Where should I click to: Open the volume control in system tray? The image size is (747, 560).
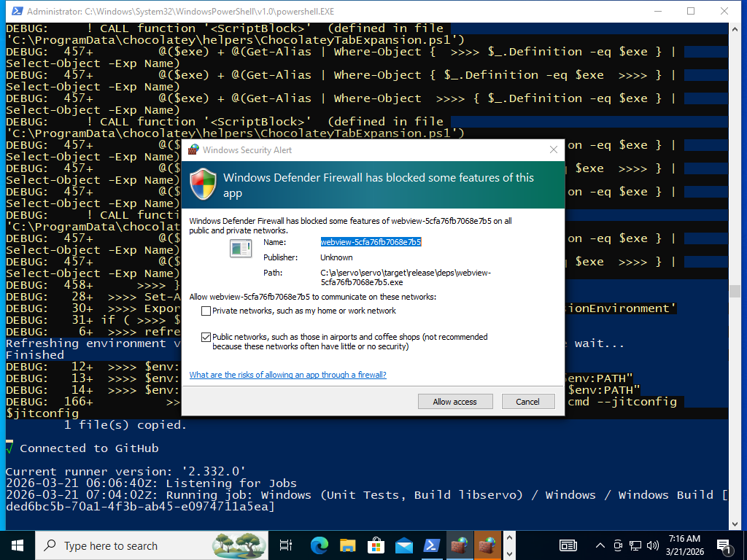653,545
